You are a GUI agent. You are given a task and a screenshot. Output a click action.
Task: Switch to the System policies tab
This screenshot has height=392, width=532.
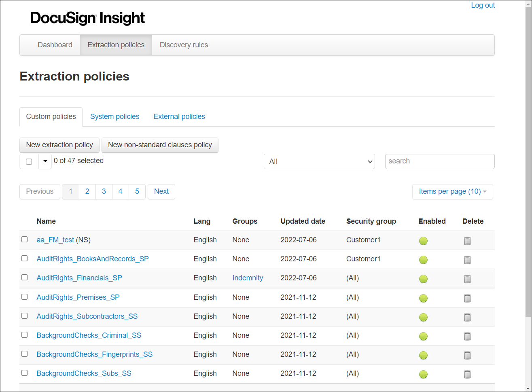pyautogui.click(x=114, y=117)
